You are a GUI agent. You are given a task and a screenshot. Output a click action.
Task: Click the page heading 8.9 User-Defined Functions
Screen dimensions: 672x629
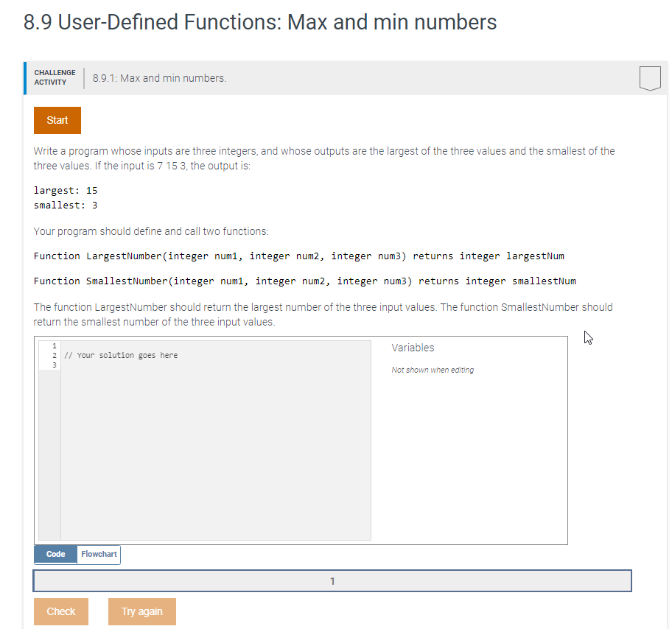click(260, 22)
